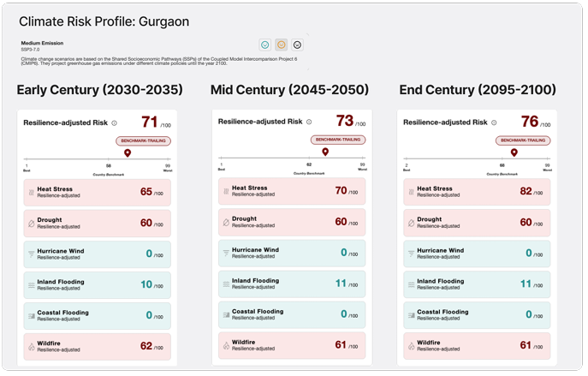Open the Mid Century Wildfire card
This screenshot has width=588, height=376.
pos(292,345)
